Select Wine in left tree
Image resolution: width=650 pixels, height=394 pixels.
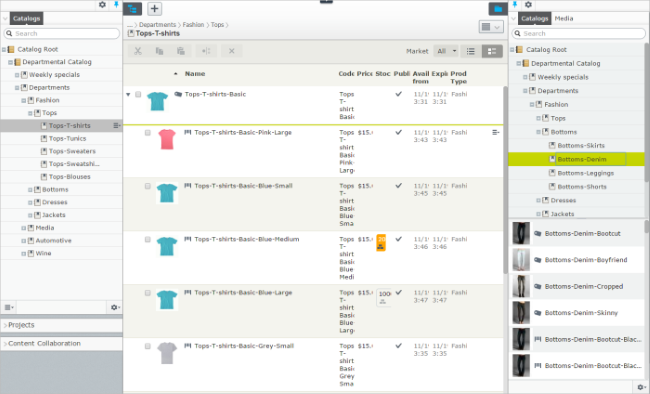tap(44, 253)
